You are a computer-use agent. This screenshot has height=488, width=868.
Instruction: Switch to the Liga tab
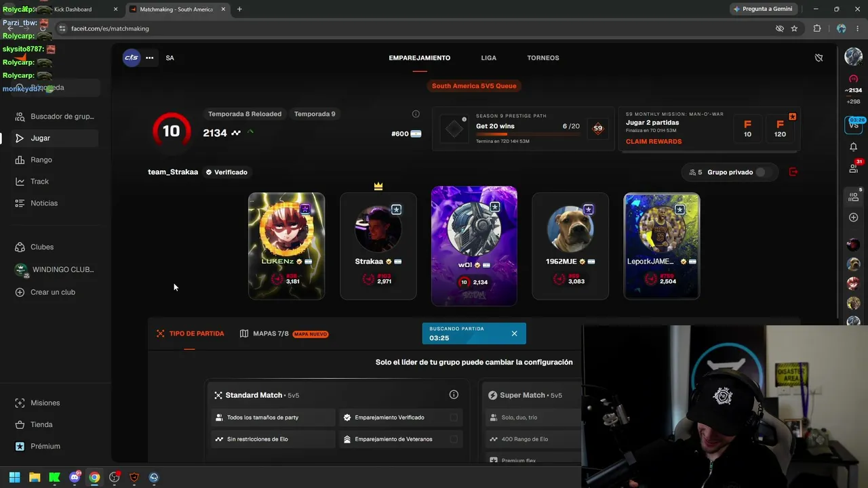(x=489, y=58)
